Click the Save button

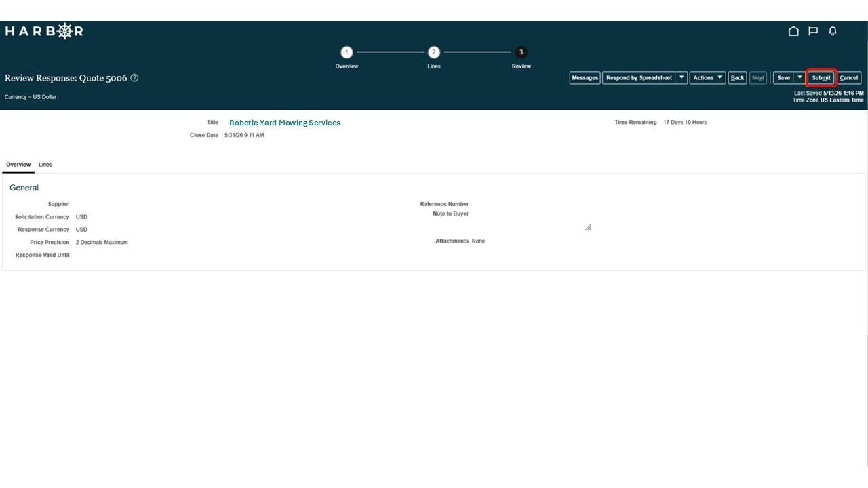783,78
